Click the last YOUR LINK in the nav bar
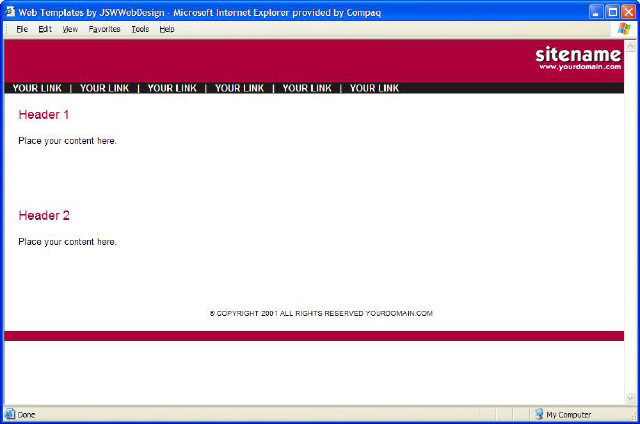This screenshot has height=424, width=640. pyautogui.click(x=374, y=88)
